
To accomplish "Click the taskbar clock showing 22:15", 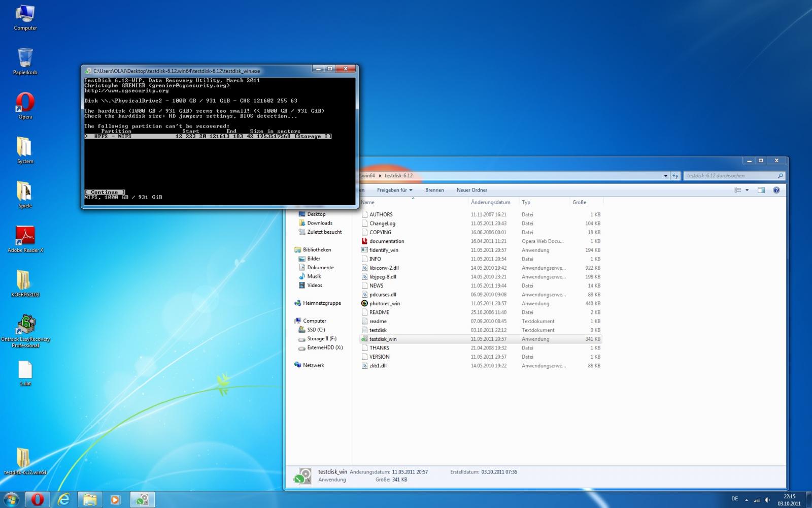I will [789, 500].
